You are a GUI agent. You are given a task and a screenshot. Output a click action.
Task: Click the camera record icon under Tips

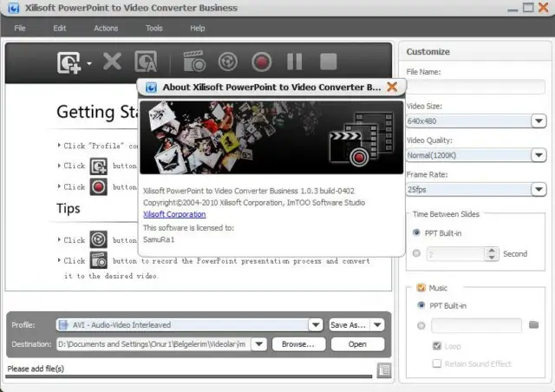98,261
